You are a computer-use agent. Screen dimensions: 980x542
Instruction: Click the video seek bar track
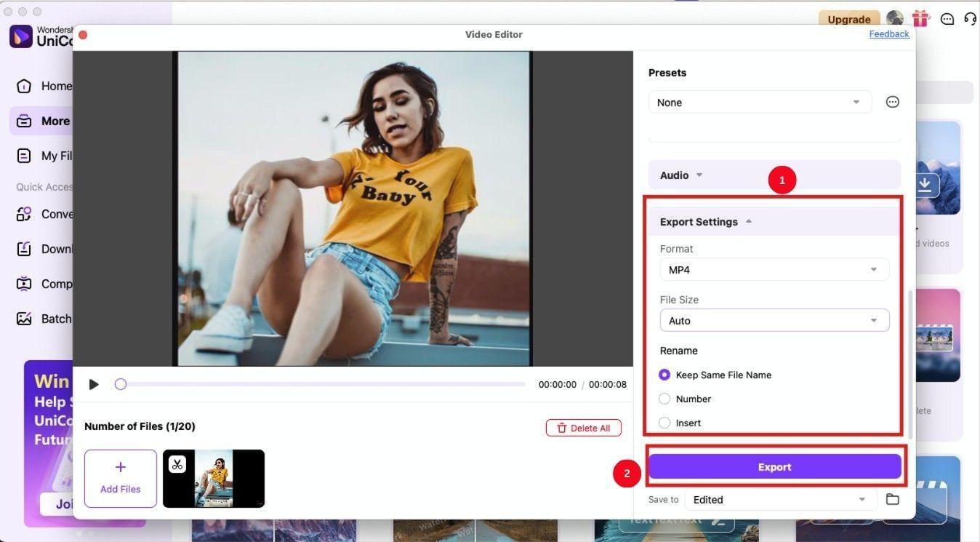point(320,384)
